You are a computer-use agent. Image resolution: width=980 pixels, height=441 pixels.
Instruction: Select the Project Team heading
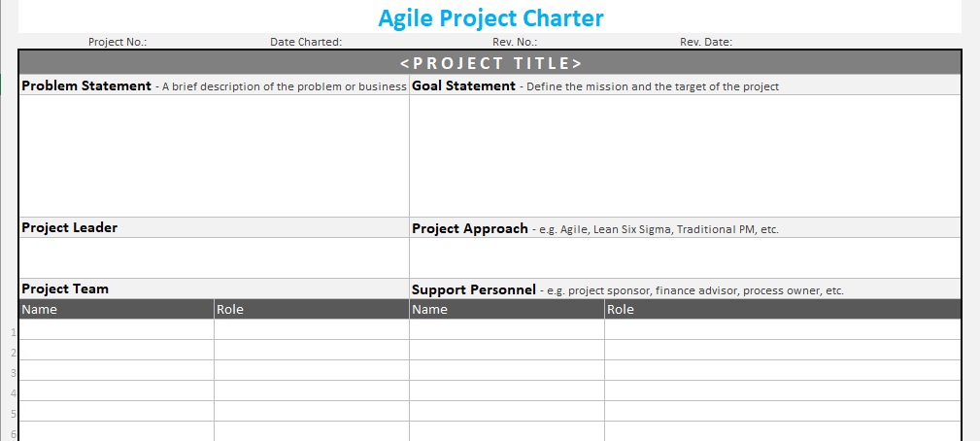tap(214, 288)
